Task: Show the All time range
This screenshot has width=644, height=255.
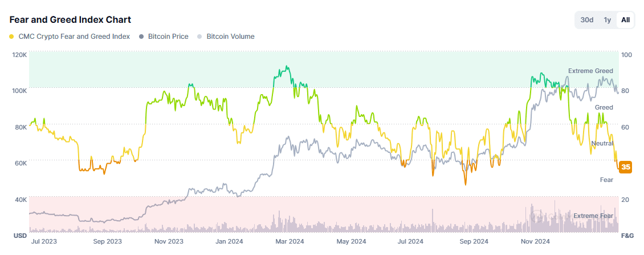Action: click(625, 20)
